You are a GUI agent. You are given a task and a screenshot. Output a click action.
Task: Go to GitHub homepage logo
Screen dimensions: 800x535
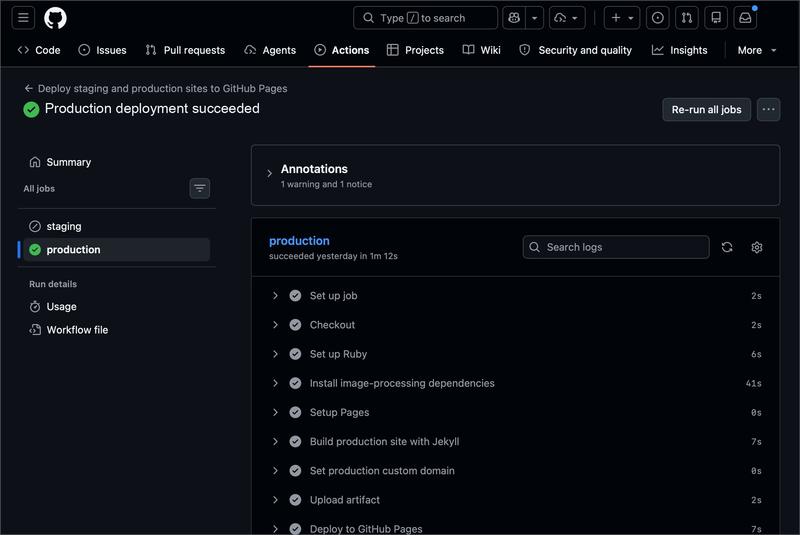pos(55,18)
